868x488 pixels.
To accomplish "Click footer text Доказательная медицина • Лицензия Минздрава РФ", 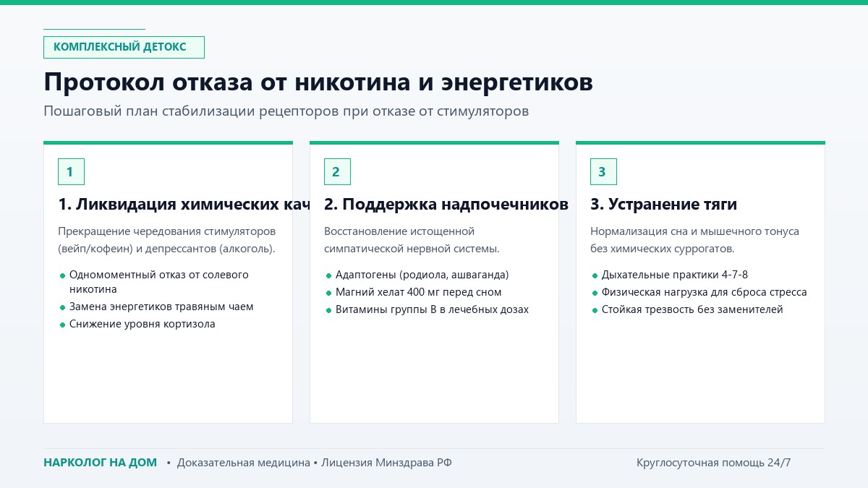I will click(314, 463).
